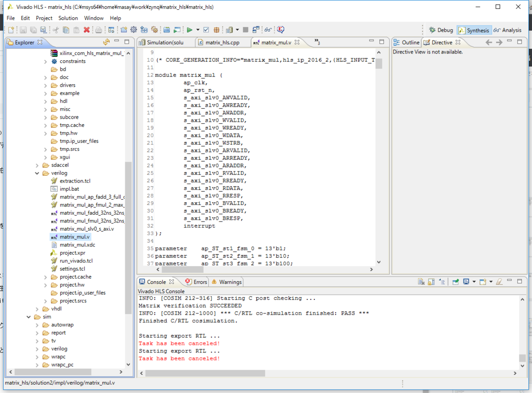Close the matrix_mul.v editor tab
532x393 pixels.
coord(297,42)
